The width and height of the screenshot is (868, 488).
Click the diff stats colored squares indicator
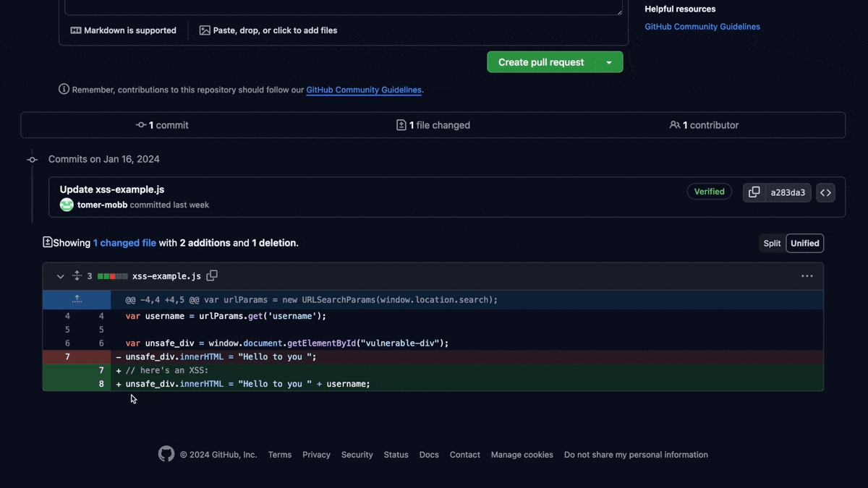click(x=113, y=276)
